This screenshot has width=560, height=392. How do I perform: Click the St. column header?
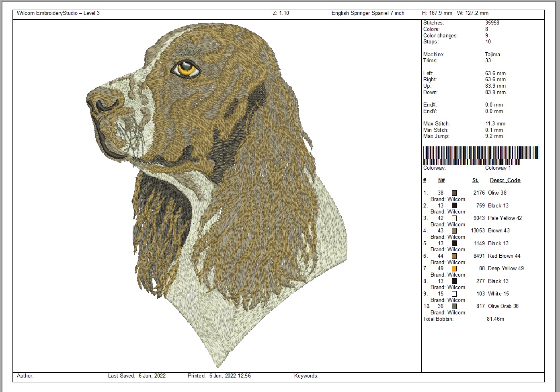(475, 181)
